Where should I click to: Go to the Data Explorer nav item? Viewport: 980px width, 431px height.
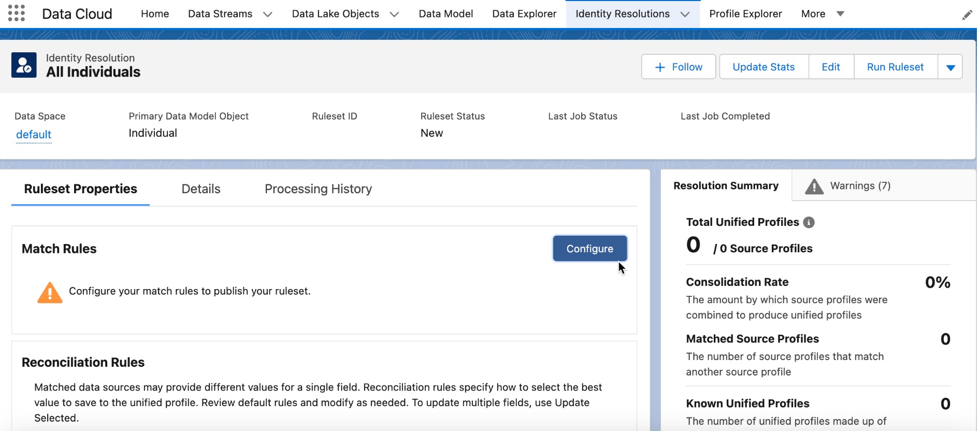pyautogui.click(x=524, y=14)
